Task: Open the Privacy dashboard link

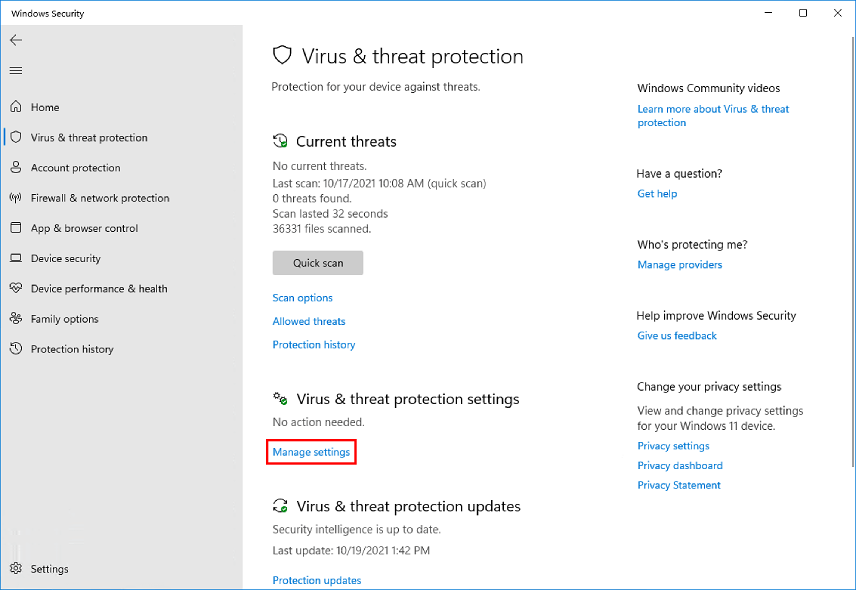Action: click(679, 466)
